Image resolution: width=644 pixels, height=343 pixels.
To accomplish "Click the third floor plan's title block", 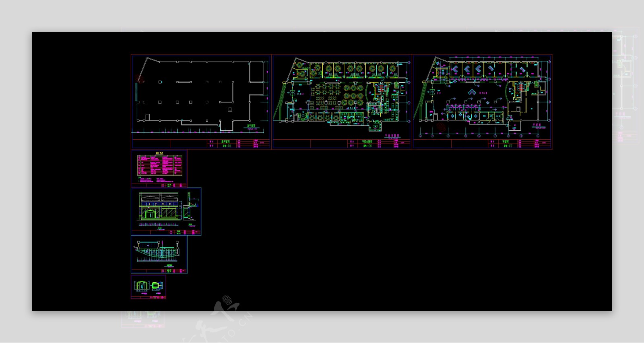I will [482, 144].
